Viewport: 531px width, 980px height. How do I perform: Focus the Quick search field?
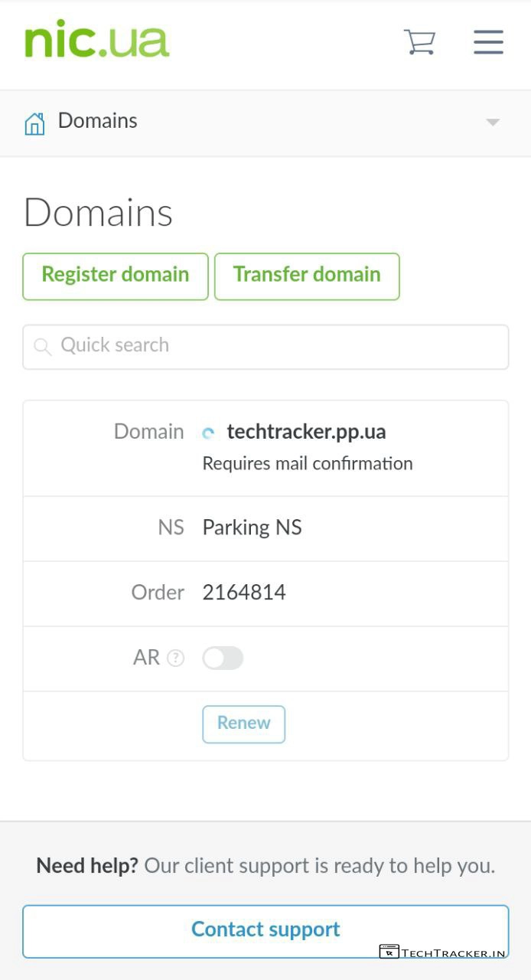(x=275, y=346)
